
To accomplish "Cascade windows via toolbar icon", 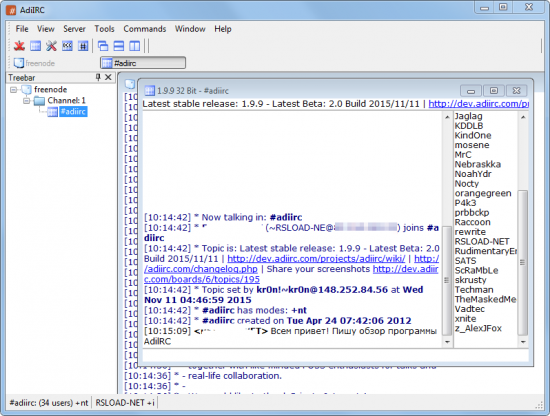I will click(x=103, y=46).
